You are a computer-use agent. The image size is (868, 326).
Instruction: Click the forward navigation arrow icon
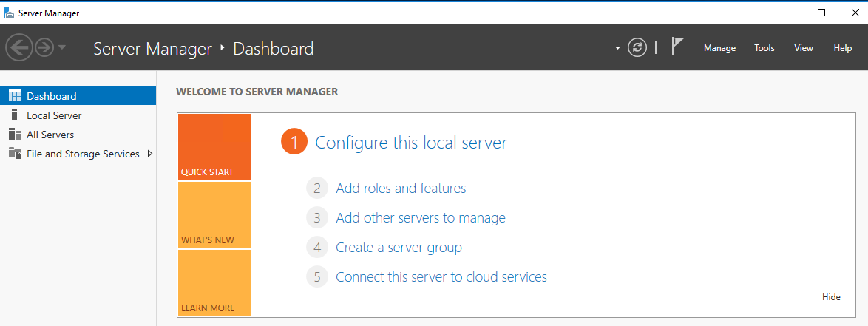pos(44,48)
